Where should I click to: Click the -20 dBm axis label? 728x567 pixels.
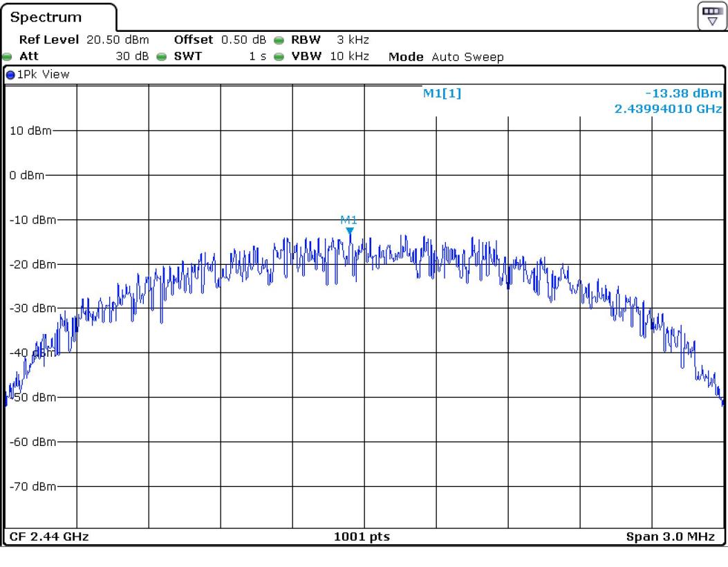click(x=32, y=264)
